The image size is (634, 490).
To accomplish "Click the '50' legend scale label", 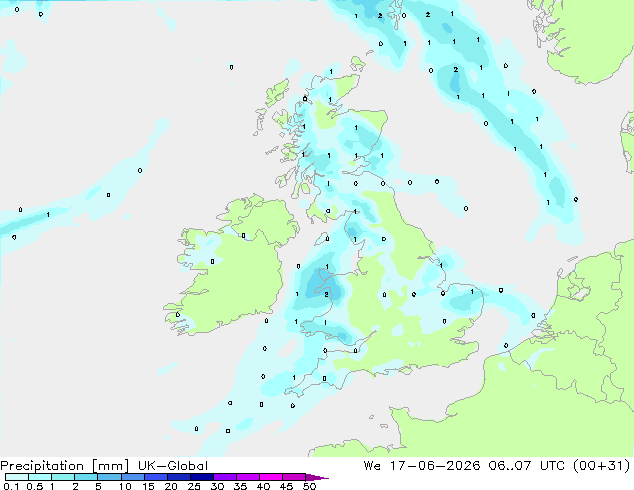I will point(310,486).
